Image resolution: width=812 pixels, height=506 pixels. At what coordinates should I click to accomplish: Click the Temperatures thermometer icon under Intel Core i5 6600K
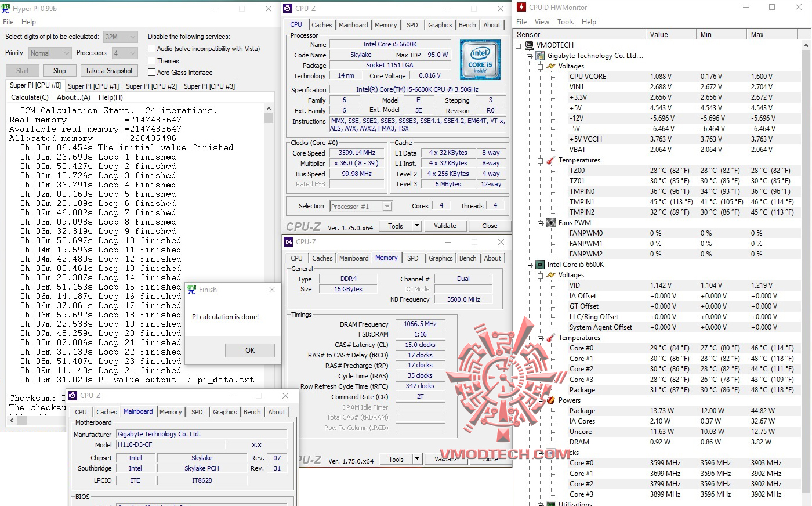pyautogui.click(x=551, y=338)
